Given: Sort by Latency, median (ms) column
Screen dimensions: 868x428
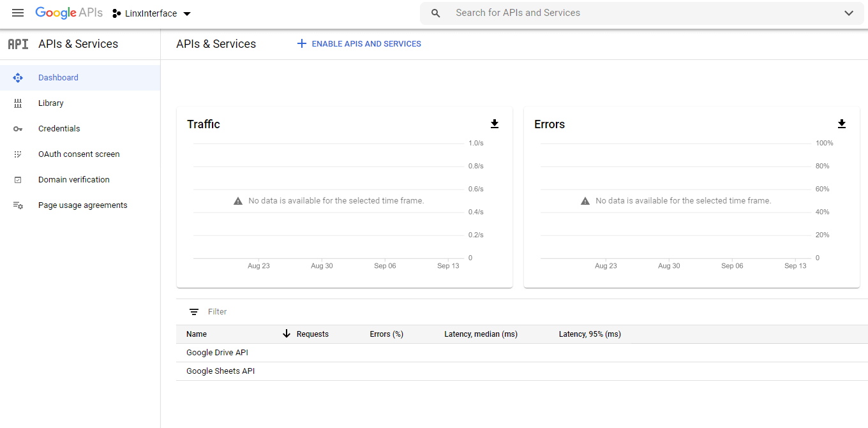Looking at the screenshot, I should pyautogui.click(x=481, y=334).
